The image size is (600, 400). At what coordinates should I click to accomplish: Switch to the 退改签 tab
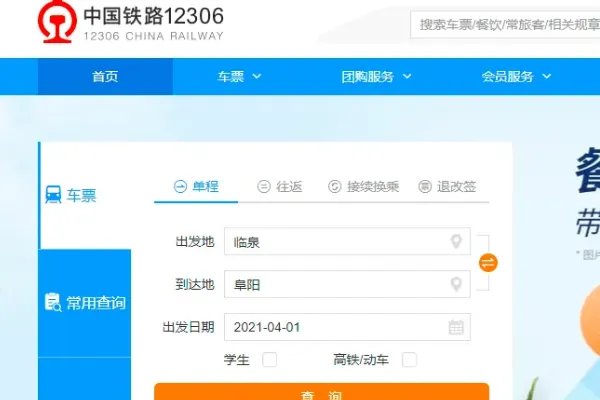point(447,187)
